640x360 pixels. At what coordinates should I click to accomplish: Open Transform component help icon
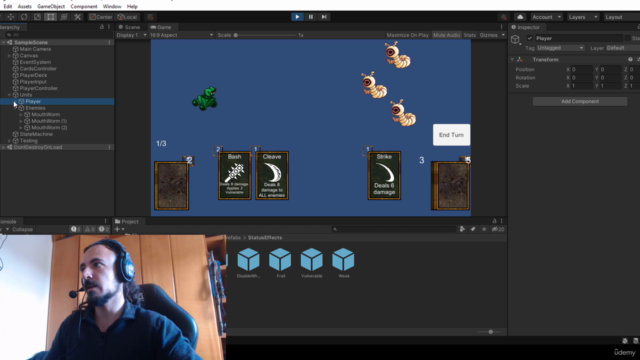pos(630,60)
